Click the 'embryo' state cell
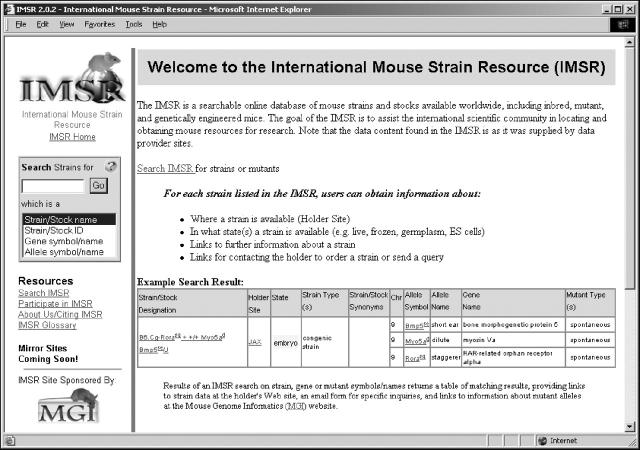 click(x=286, y=343)
